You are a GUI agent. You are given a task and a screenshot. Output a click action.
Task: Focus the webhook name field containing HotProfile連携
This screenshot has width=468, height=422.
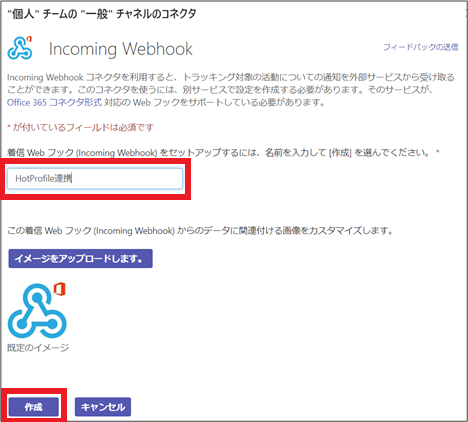click(x=95, y=179)
